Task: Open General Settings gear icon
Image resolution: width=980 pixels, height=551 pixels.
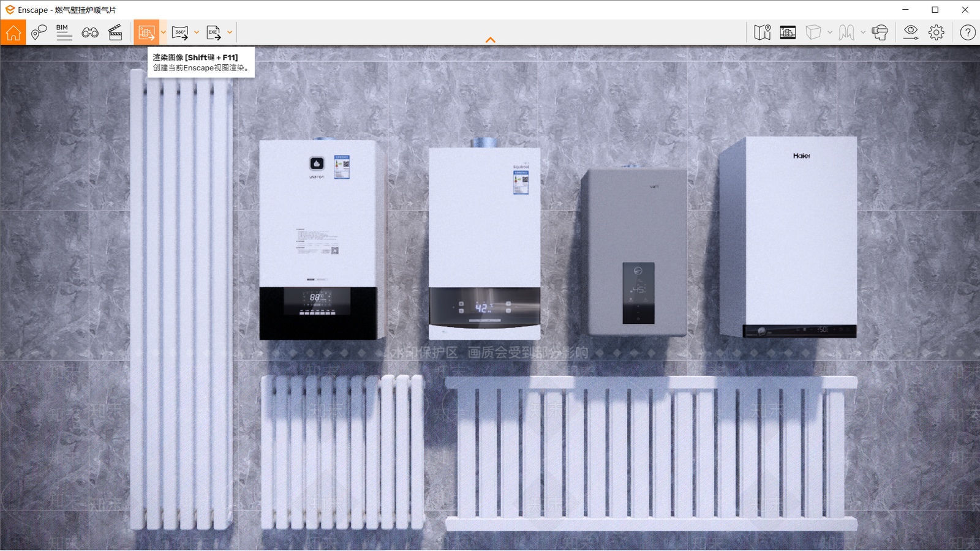Action: point(937,32)
